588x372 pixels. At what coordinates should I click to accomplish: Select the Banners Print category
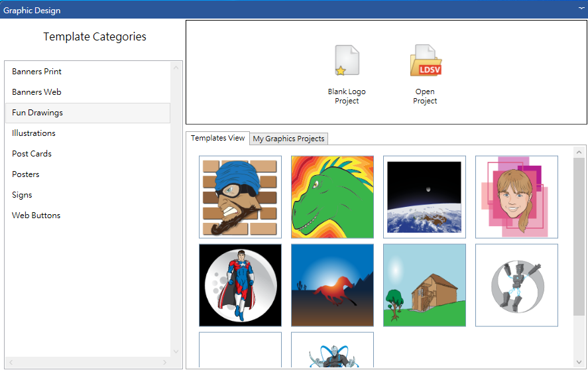88,72
